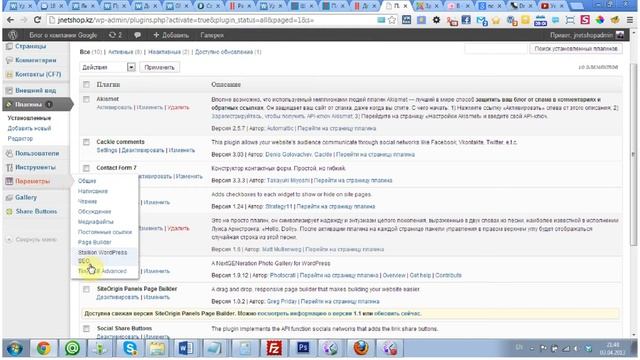Screen dimensions: 640x360
Task: Open Share Buttons in the sidebar
Action: pos(36,211)
